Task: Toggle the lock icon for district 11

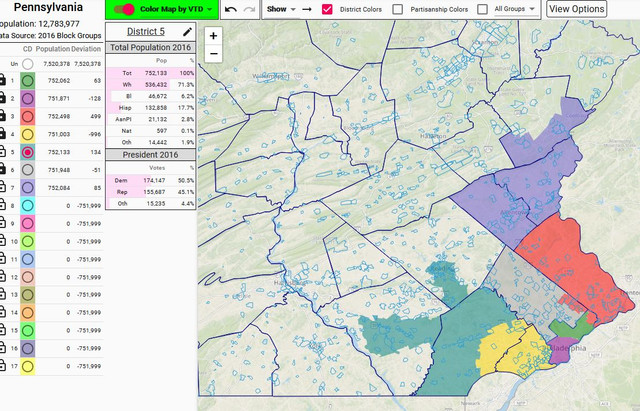Action: pyautogui.click(x=2, y=259)
